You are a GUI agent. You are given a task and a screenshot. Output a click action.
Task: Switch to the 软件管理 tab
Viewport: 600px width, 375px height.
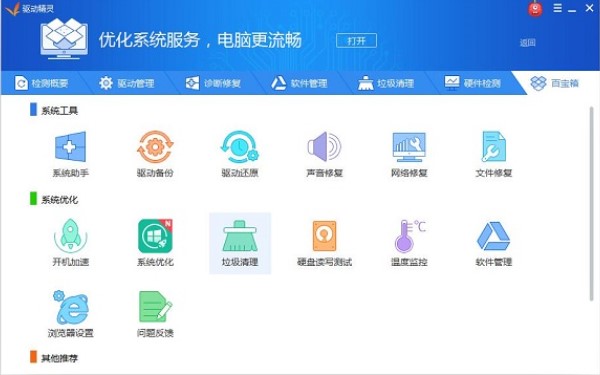click(300, 83)
